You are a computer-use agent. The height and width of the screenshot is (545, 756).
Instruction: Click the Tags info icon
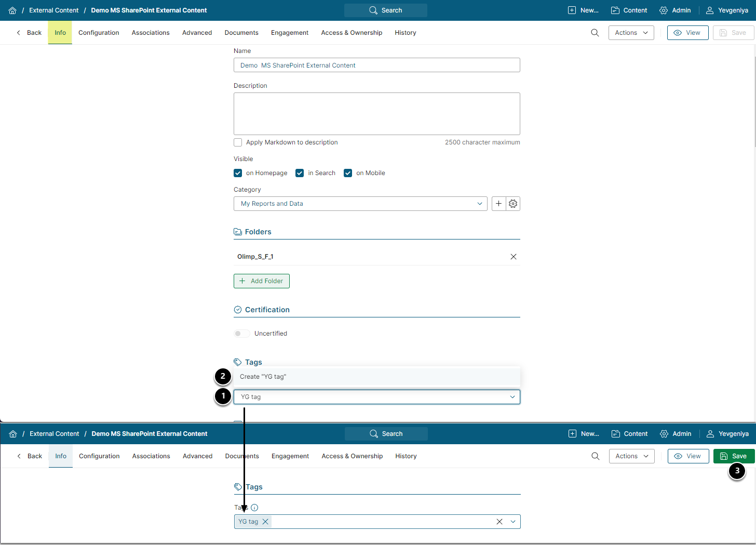pos(254,508)
